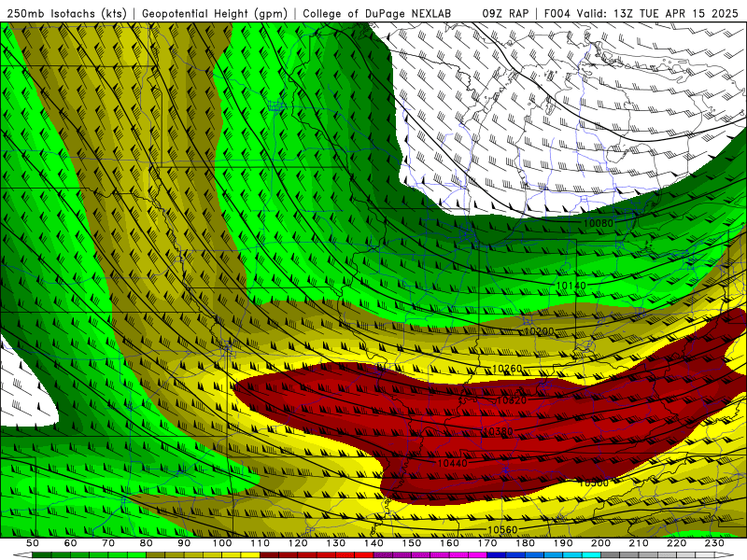Click the dark gray swatch starting at 200
The height and width of the screenshot is (560, 747).
click(611, 555)
